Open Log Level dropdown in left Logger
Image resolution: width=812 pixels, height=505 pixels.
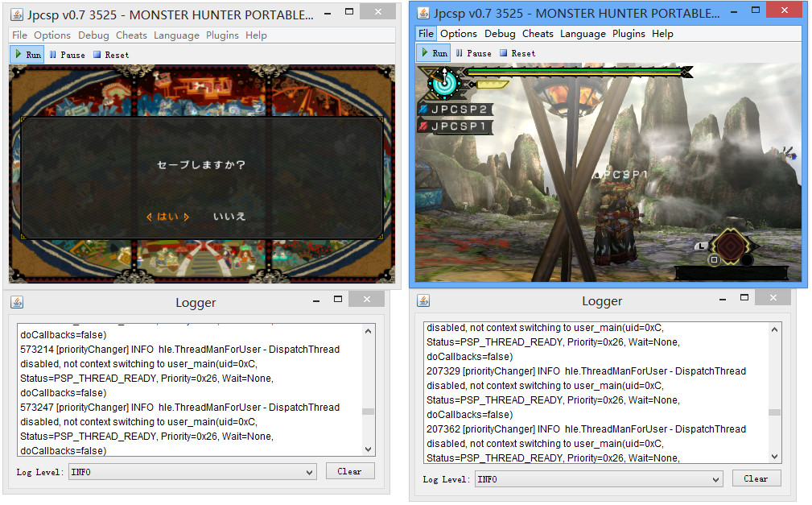point(192,472)
